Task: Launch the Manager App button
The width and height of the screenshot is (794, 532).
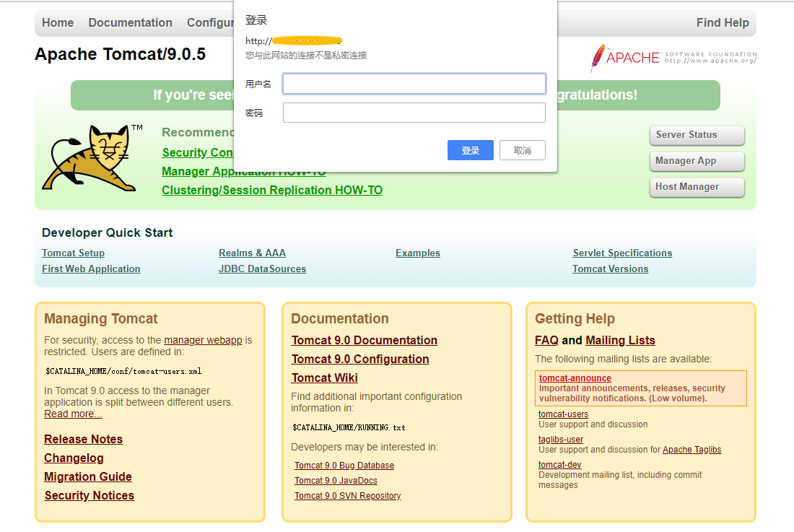Action: point(697,161)
